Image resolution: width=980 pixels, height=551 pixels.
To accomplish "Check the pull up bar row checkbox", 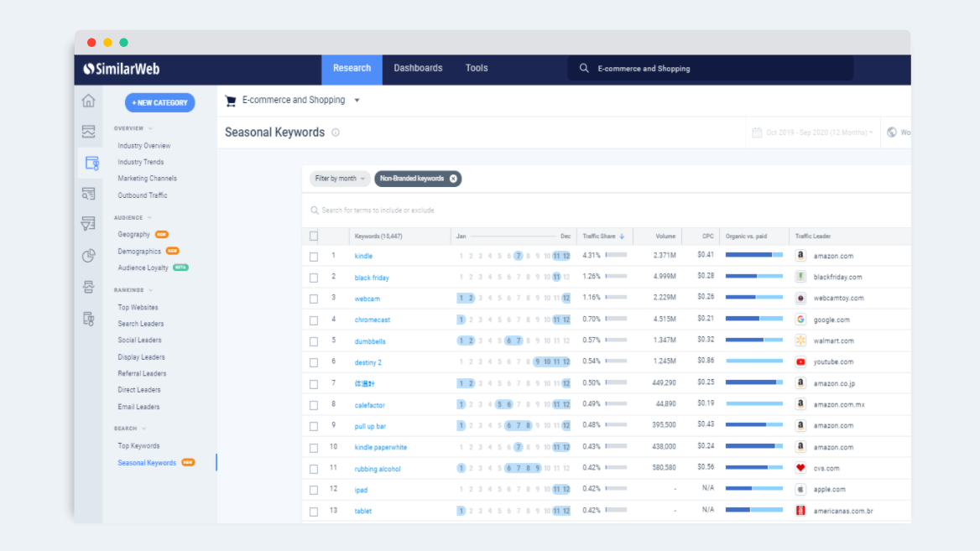I will 314,427.
